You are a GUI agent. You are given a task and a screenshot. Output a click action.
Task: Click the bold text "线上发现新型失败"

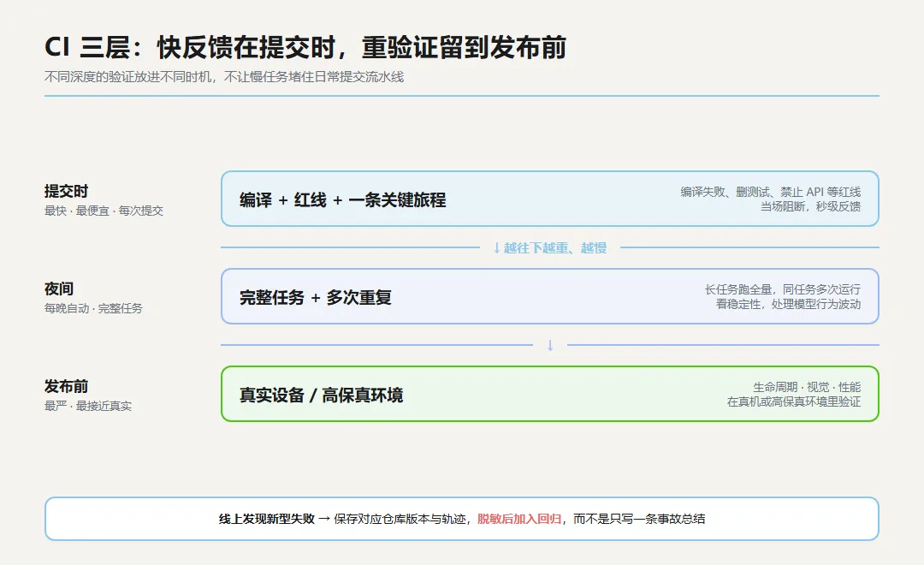(x=267, y=519)
